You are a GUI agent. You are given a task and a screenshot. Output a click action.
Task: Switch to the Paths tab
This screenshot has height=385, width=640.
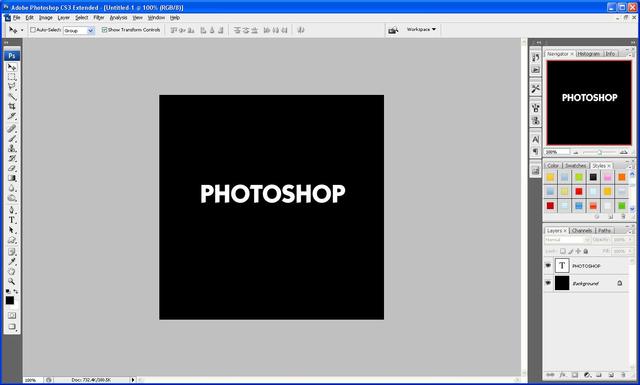[x=604, y=231]
